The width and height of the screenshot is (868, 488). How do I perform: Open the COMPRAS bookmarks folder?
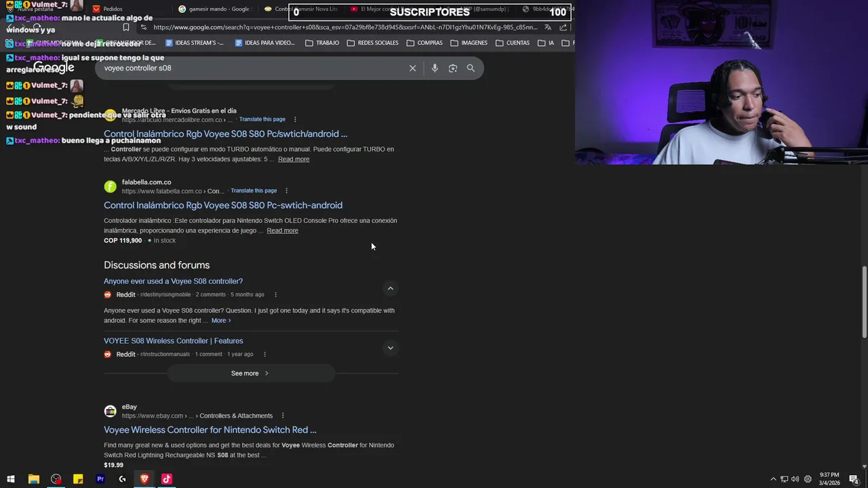(425, 43)
